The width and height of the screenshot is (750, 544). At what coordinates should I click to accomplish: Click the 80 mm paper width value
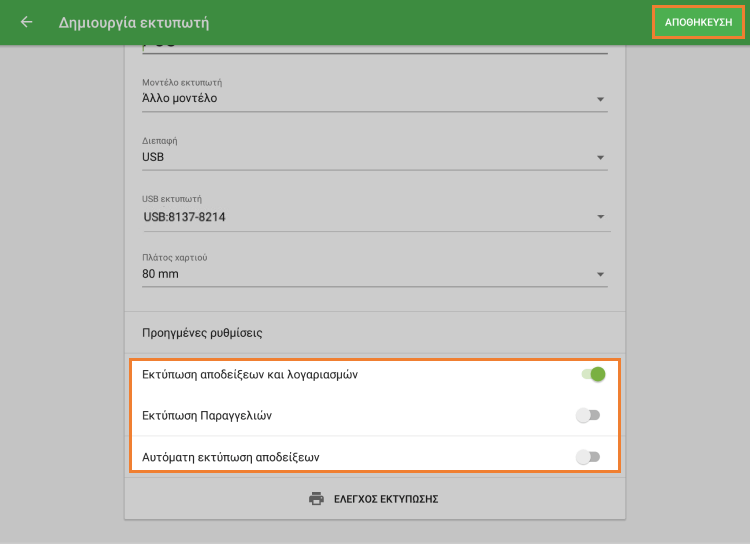coord(161,273)
